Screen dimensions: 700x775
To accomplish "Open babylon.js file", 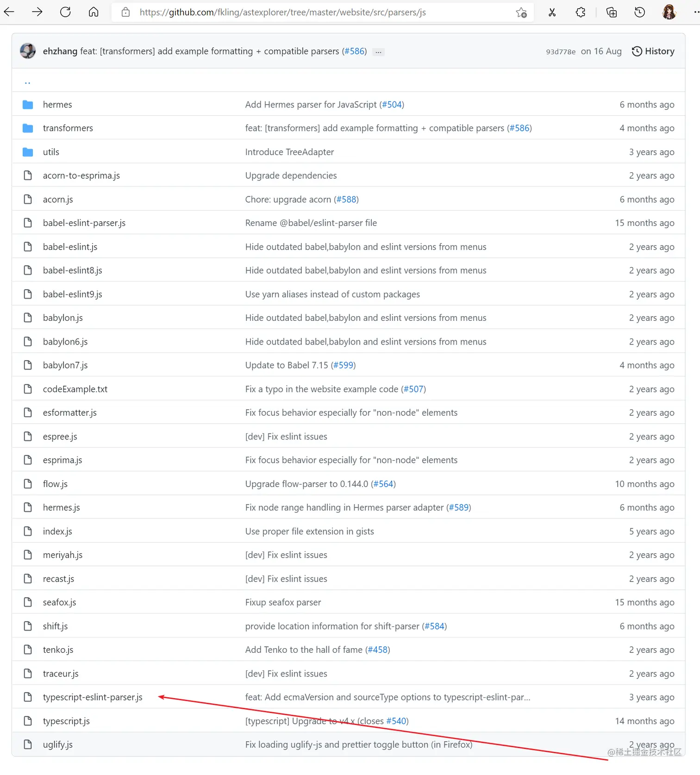I will pos(63,318).
